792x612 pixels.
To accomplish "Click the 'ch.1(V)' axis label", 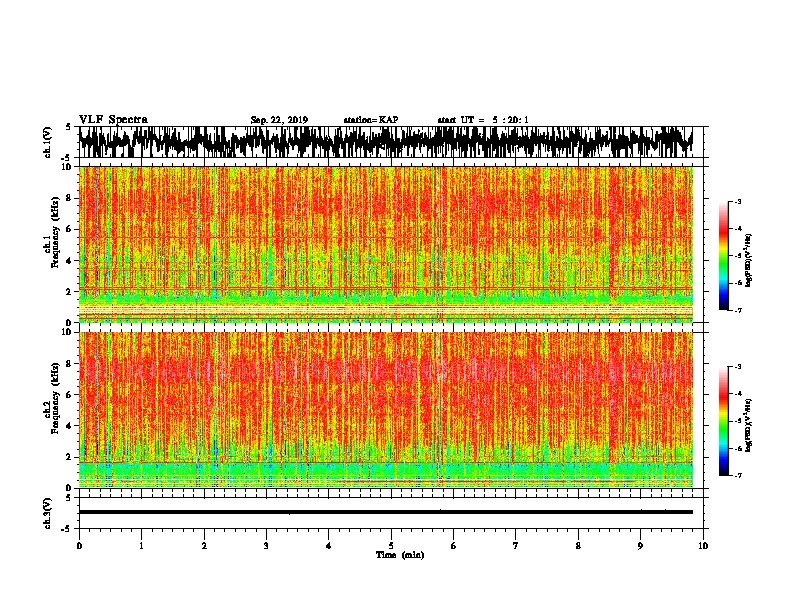I will coord(47,142).
